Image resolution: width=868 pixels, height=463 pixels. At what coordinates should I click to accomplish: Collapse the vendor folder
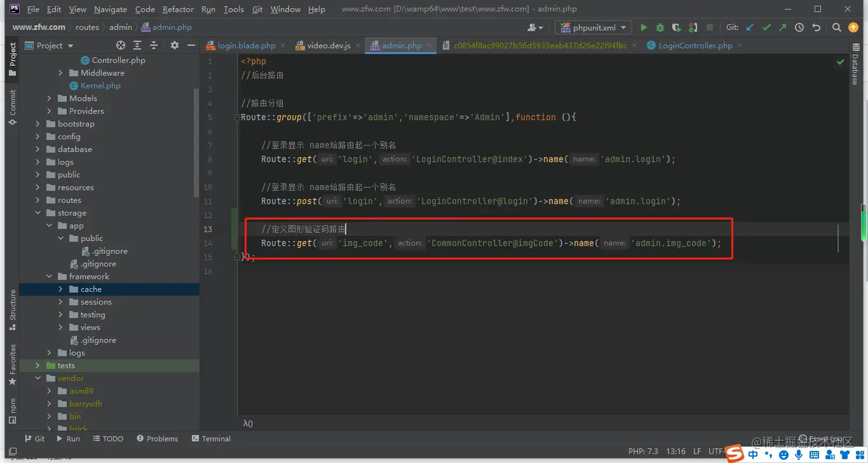click(x=38, y=378)
